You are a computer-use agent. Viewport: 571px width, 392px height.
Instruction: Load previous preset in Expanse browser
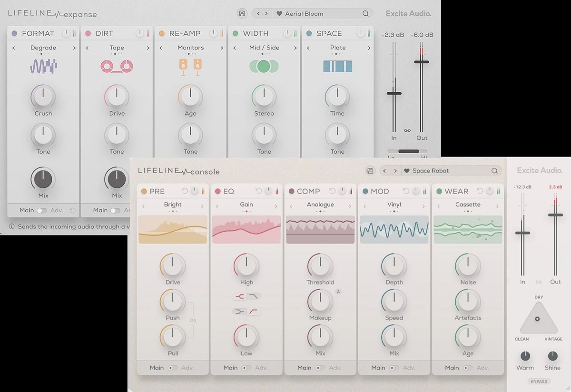(258, 14)
